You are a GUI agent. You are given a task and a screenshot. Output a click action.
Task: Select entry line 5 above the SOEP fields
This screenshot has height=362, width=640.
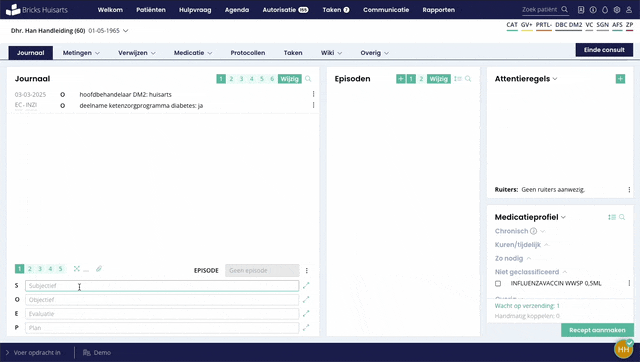point(60,269)
